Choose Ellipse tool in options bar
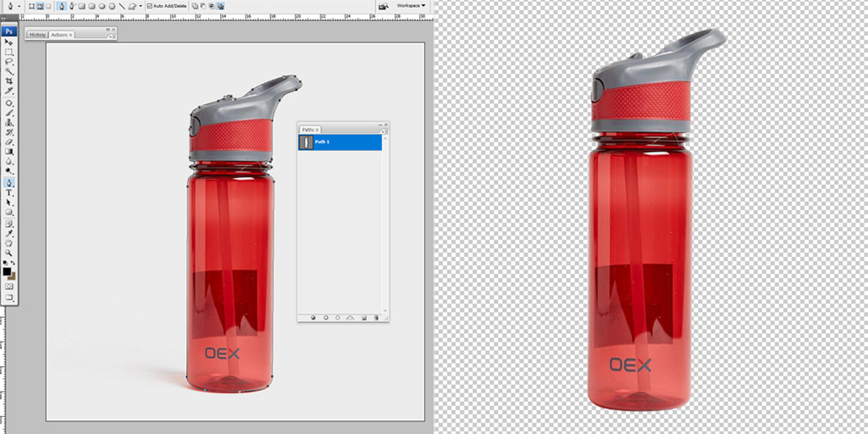This screenshot has width=868, height=434. (x=102, y=6)
